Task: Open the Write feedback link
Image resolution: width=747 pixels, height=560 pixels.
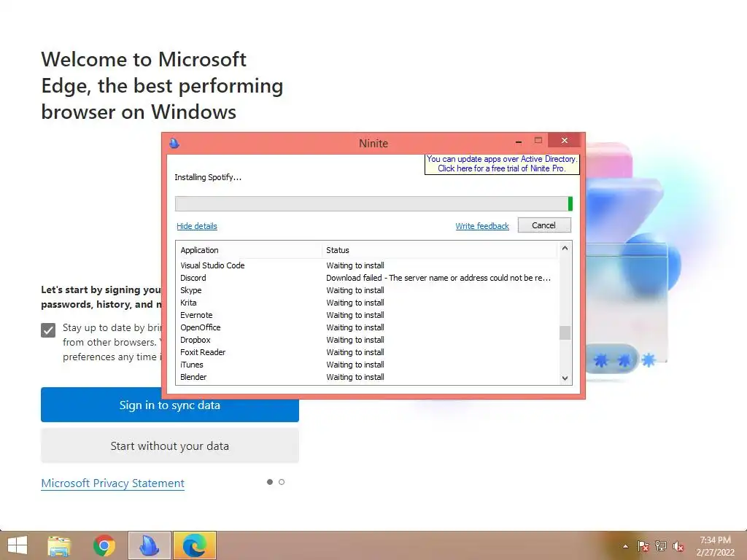Action: [482, 226]
